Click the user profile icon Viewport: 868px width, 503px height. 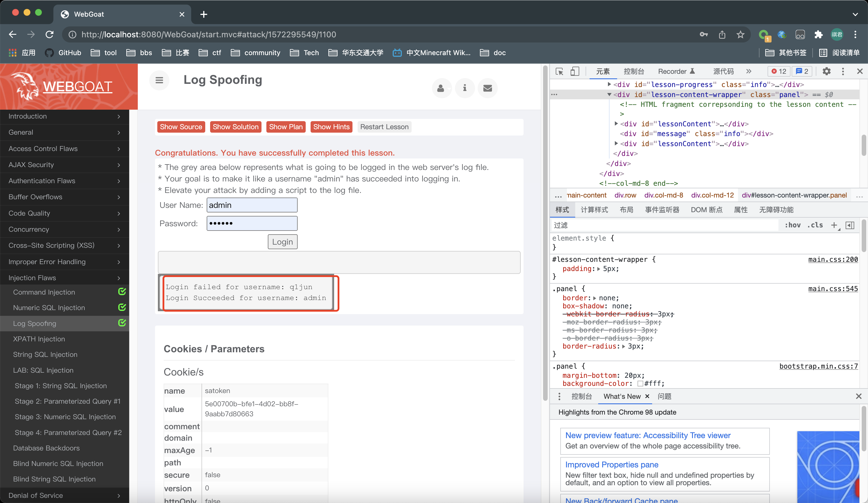441,88
